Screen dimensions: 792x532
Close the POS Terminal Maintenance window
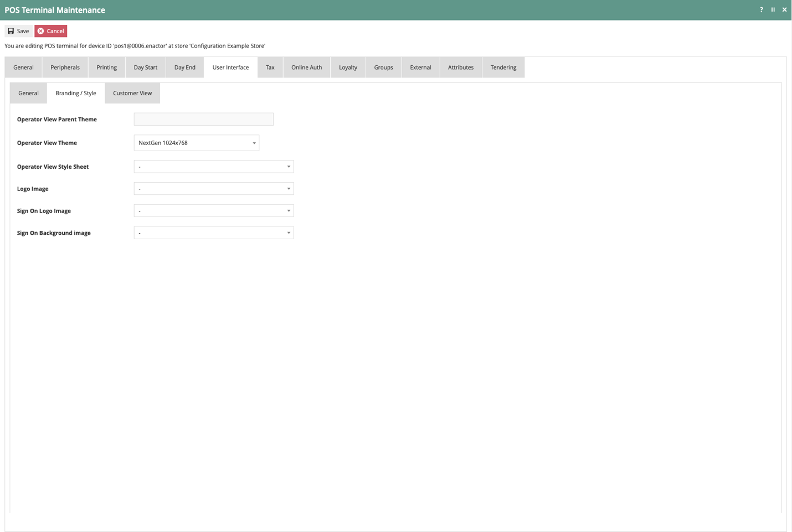click(x=784, y=9)
